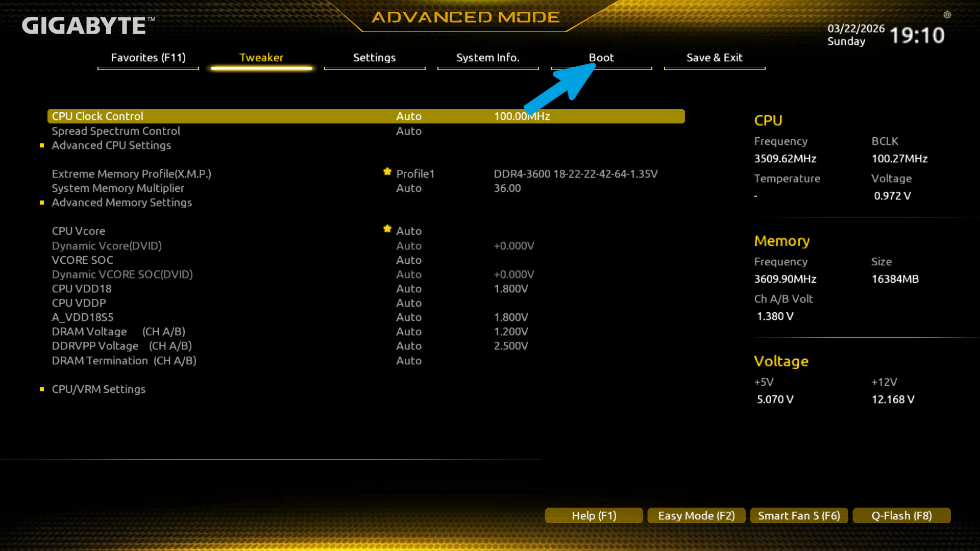Click the favorite star beside X.M.P. Profile1
The image size is (980, 551).
pyautogui.click(x=387, y=172)
